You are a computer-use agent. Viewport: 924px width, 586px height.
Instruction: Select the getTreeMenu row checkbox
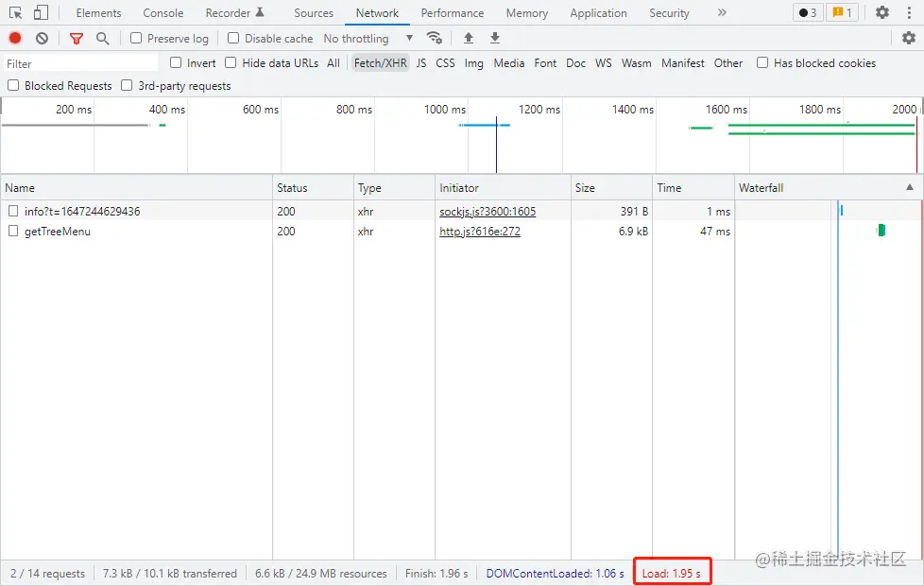[13, 232]
